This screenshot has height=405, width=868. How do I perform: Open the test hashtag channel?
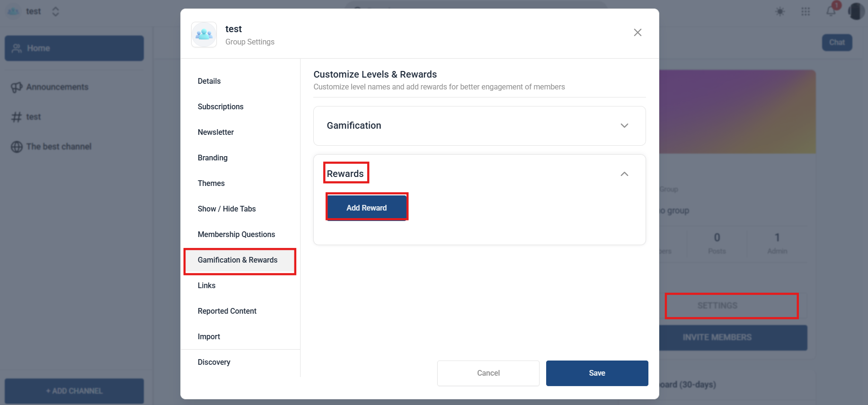click(x=33, y=117)
